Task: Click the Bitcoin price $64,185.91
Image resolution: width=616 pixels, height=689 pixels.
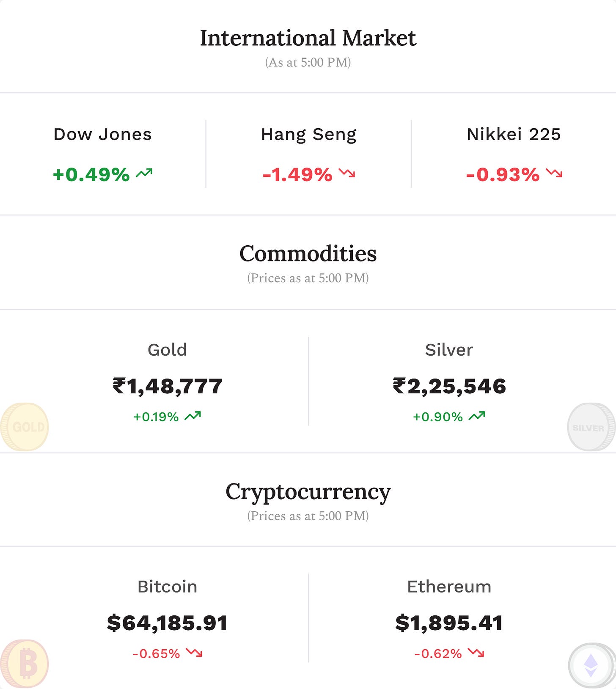Action: click(168, 623)
